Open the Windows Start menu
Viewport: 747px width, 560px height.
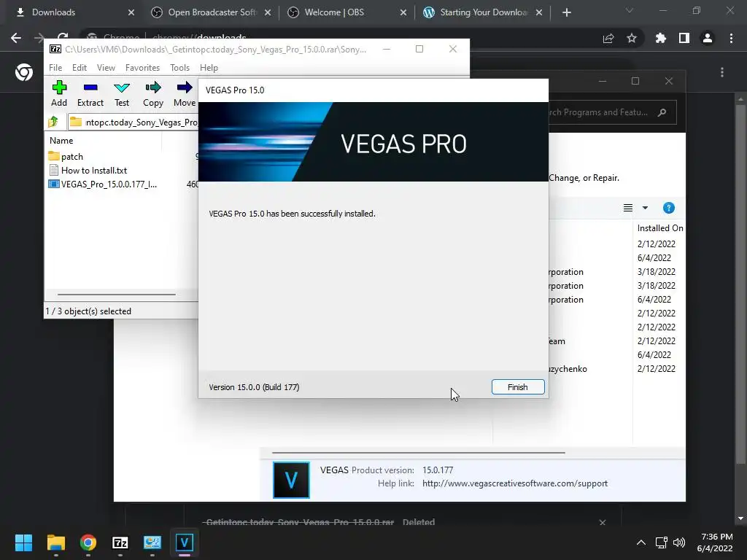click(x=23, y=542)
